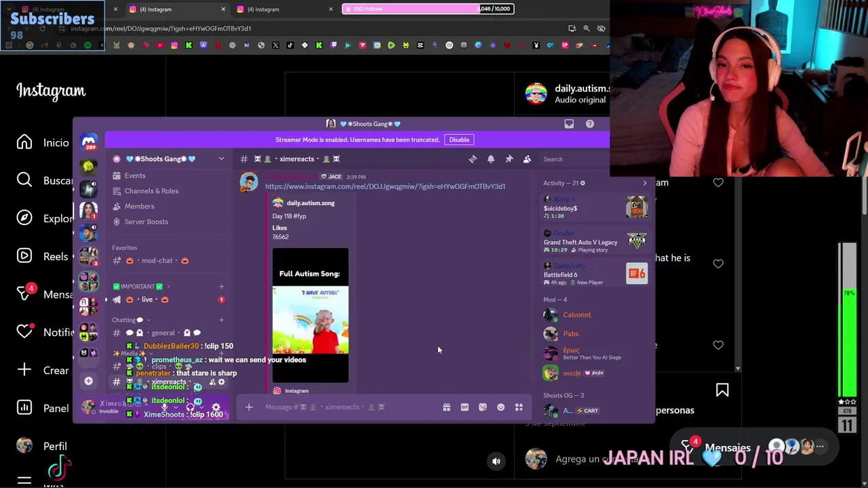The height and width of the screenshot is (488, 868).
Task: Send a gift icon in message bar
Action: click(446, 407)
